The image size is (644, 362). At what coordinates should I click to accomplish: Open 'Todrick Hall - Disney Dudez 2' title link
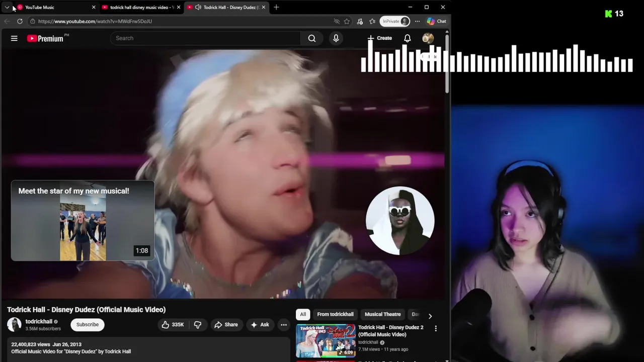[391, 331]
